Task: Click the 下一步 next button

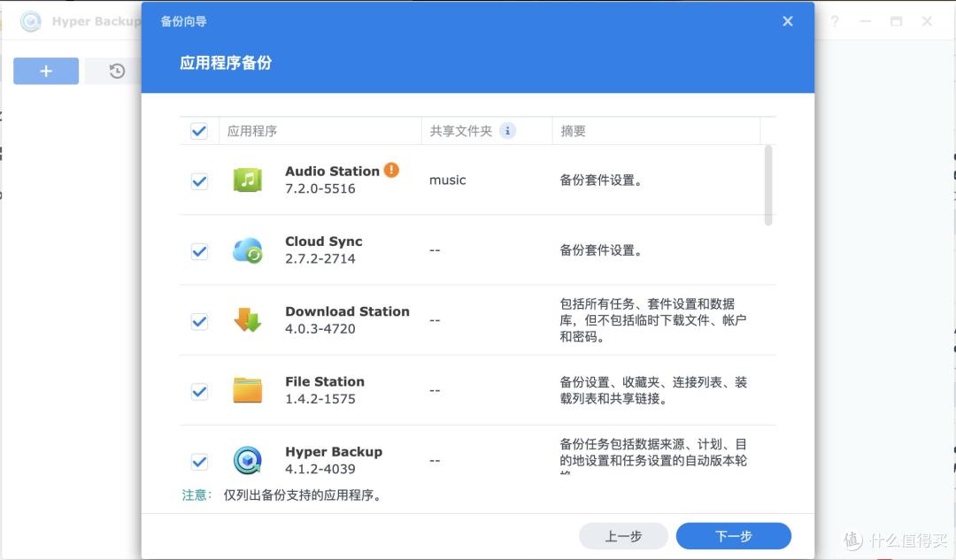Action: pos(734,536)
